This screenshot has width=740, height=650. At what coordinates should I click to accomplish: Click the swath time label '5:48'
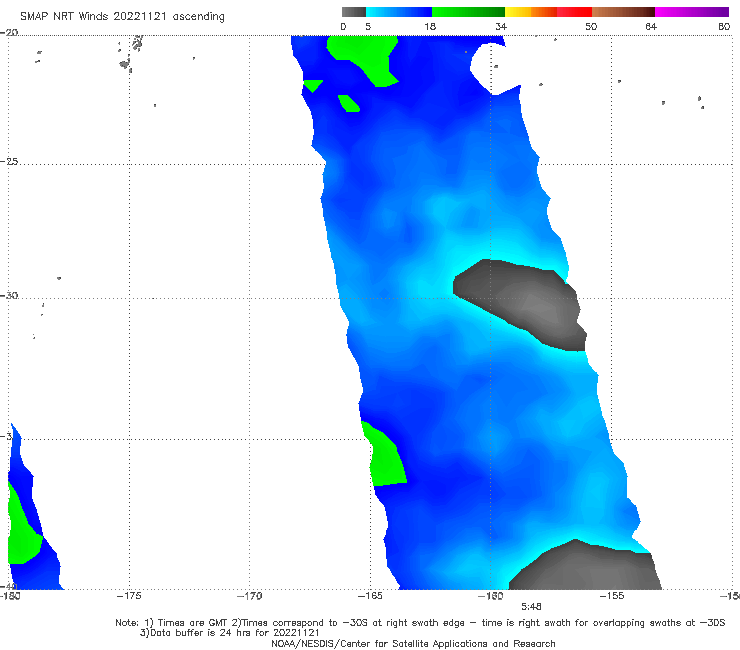tap(531, 607)
